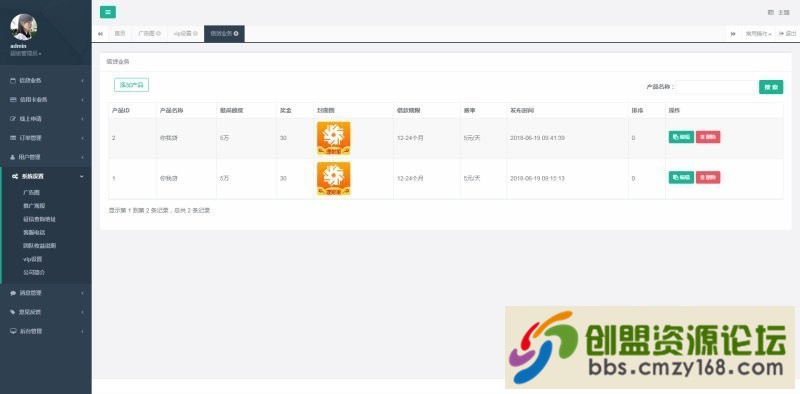Expand the 信用卡业务 menu chevron
Viewport: 800px width, 394px height.
pos(82,100)
